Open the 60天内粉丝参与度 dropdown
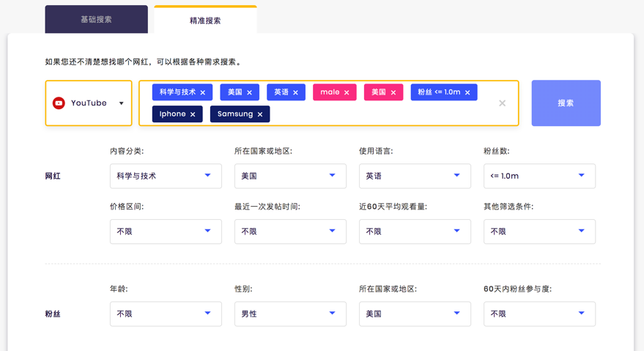 click(539, 314)
